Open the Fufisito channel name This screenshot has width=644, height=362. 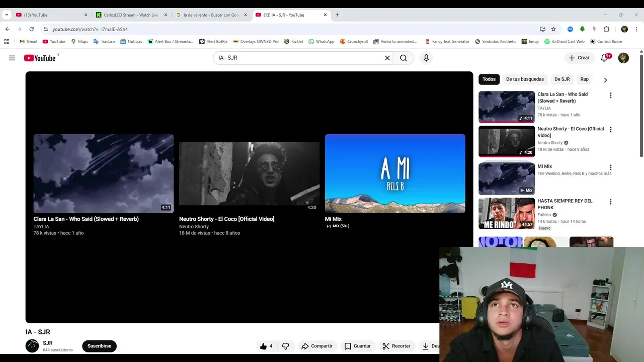pyautogui.click(x=544, y=215)
